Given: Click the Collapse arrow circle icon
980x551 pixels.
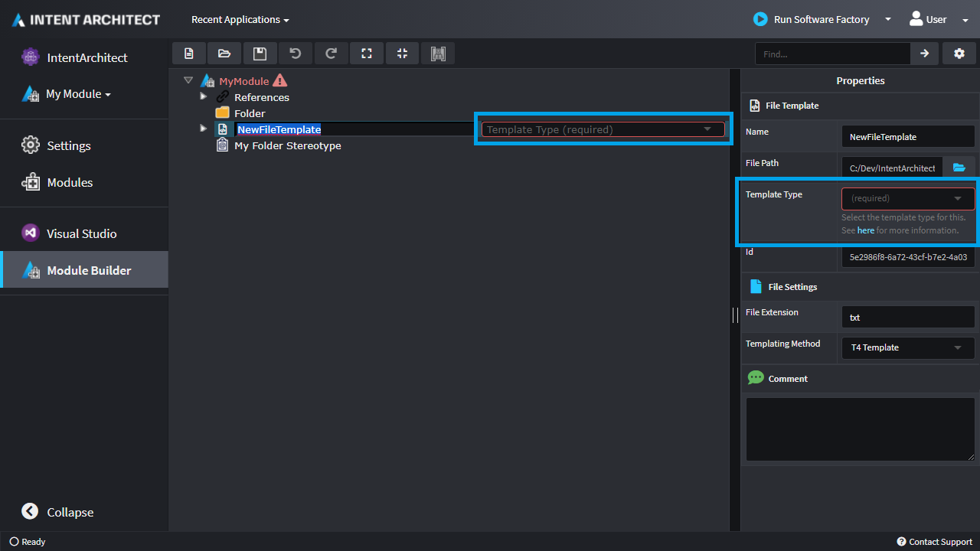Looking at the screenshot, I should [x=30, y=511].
